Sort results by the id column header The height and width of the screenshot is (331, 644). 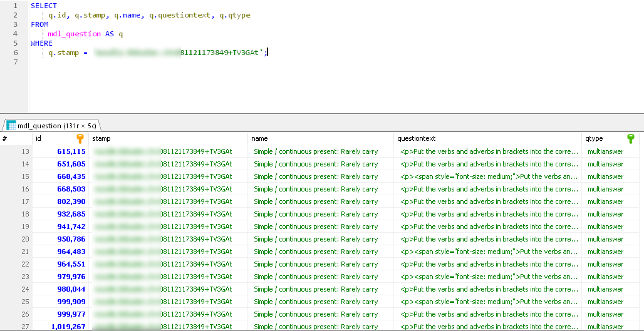click(x=61, y=139)
